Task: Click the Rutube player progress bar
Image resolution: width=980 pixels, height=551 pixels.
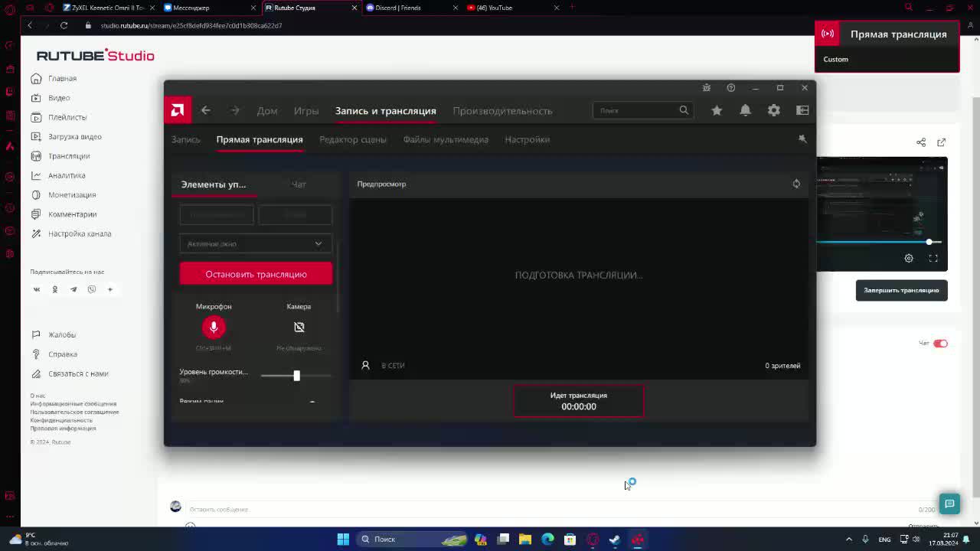Action: coord(878,242)
